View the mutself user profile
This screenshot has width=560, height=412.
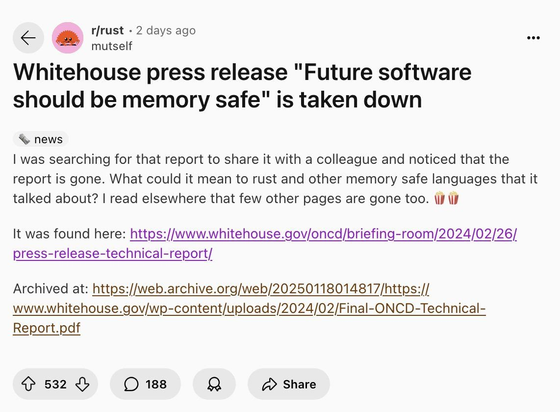111,46
